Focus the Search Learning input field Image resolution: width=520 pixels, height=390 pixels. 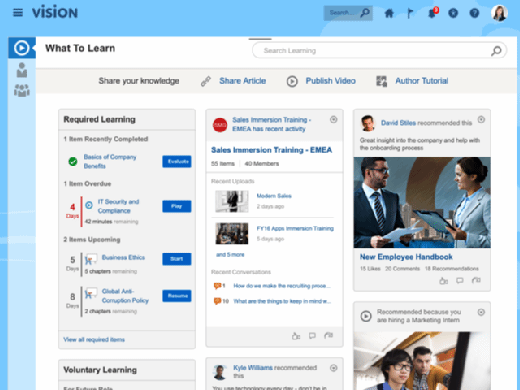point(379,51)
